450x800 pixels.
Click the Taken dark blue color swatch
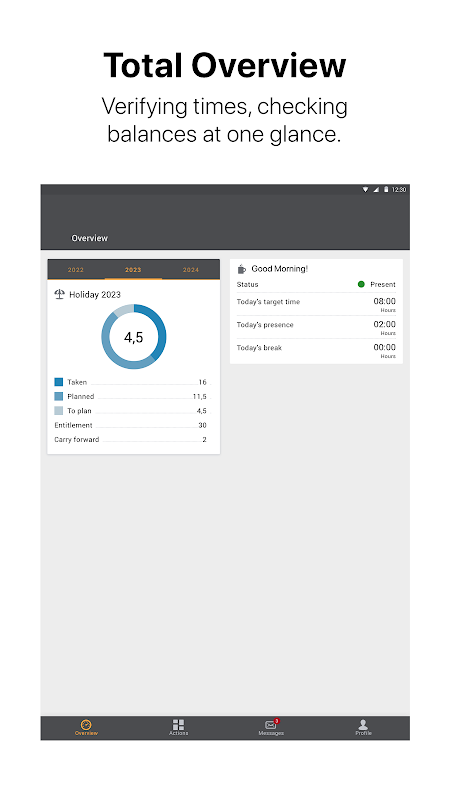coord(59,382)
